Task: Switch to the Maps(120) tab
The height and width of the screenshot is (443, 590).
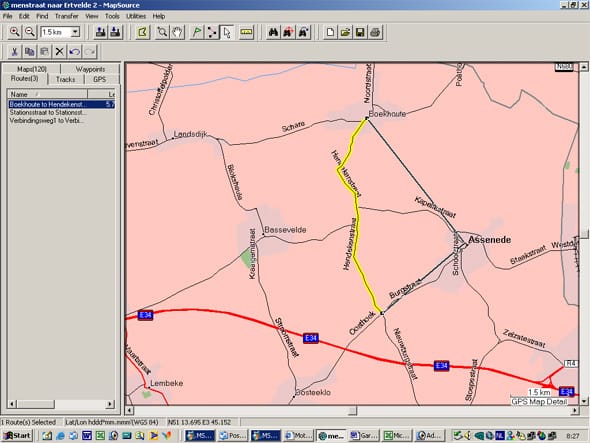Action: pyautogui.click(x=32, y=69)
